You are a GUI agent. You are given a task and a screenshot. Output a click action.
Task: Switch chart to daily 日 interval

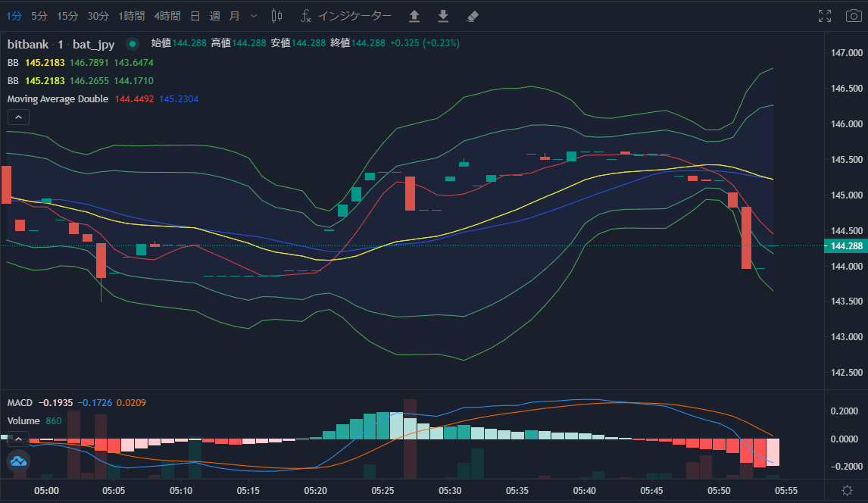pyautogui.click(x=195, y=16)
